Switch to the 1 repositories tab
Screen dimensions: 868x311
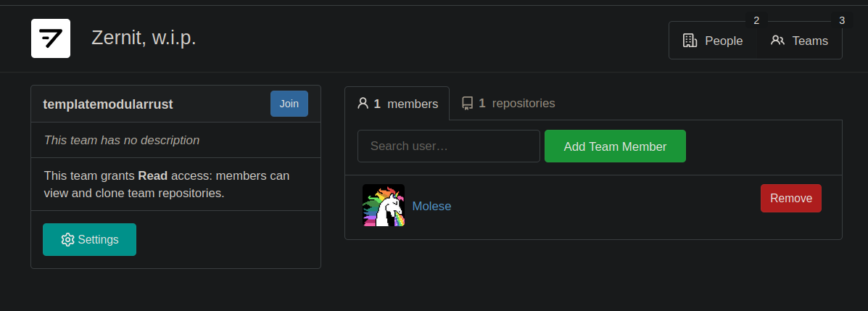[508, 104]
